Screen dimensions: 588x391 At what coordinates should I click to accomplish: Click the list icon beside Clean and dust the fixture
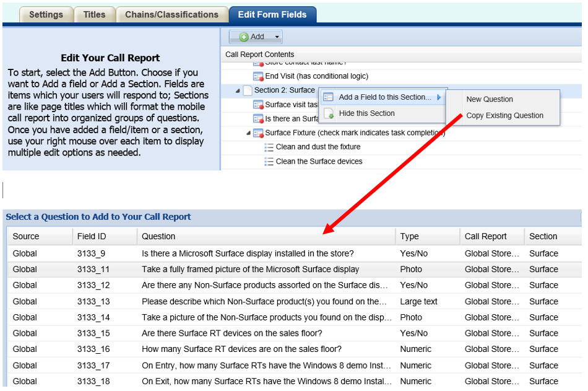(x=269, y=147)
